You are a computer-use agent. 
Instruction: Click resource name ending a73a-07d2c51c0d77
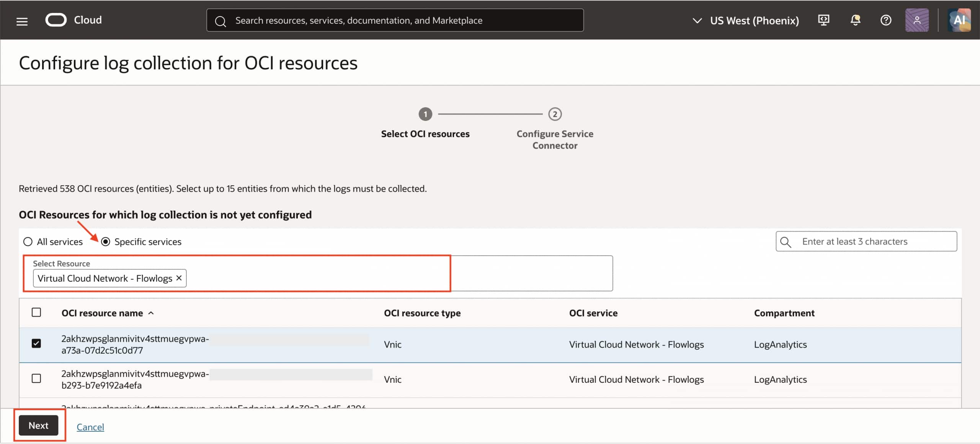click(135, 344)
